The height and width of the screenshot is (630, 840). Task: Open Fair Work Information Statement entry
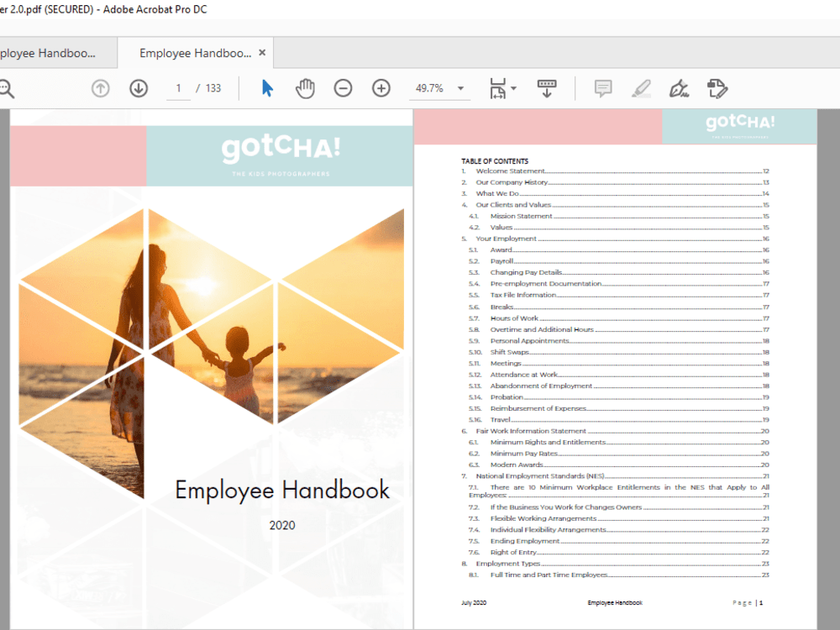[x=615, y=431]
